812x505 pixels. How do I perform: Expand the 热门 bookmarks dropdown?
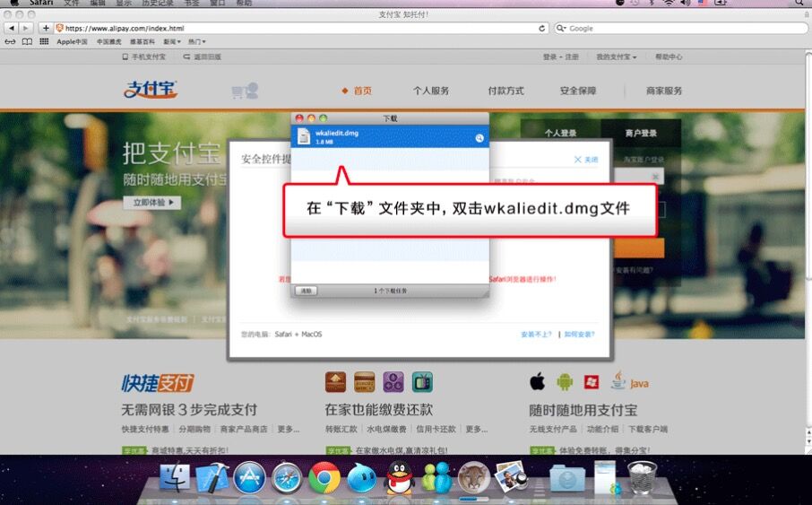(x=197, y=41)
